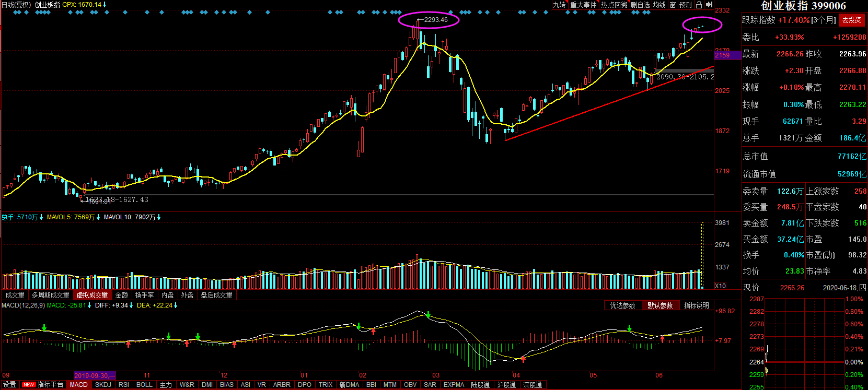Click 默认参数 default parameters button

[660, 305]
